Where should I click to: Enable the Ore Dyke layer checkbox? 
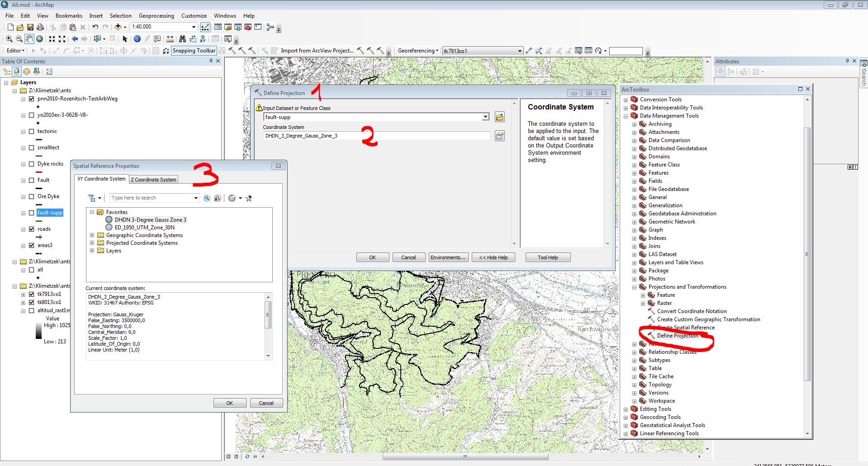coord(32,196)
